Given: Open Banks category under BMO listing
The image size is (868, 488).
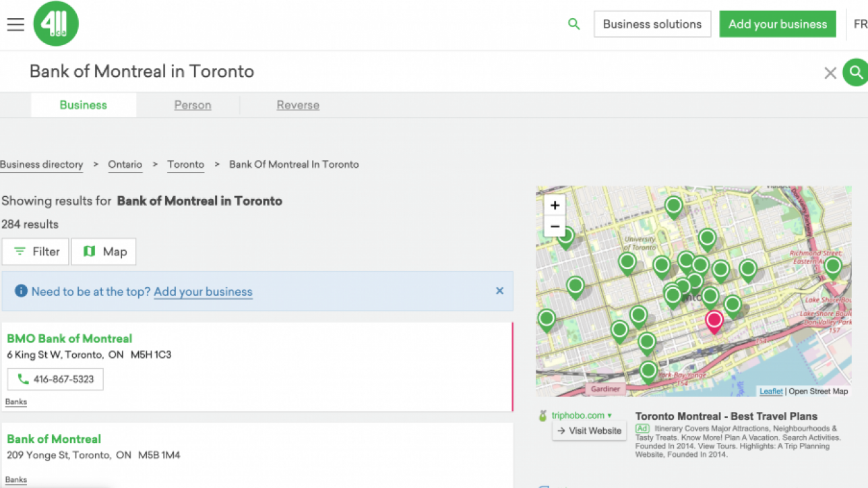Looking at the screenshot, I should pyautogui.click(x=16, y=402).
